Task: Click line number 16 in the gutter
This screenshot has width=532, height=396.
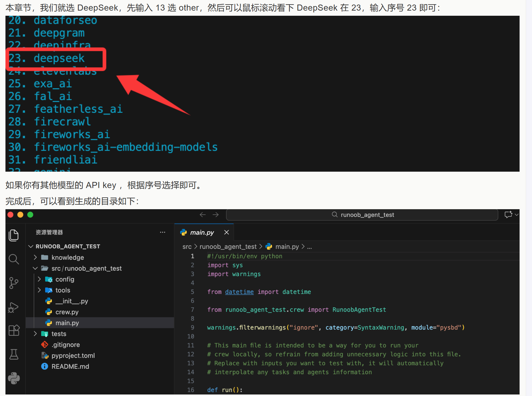Action: point(191,390)
